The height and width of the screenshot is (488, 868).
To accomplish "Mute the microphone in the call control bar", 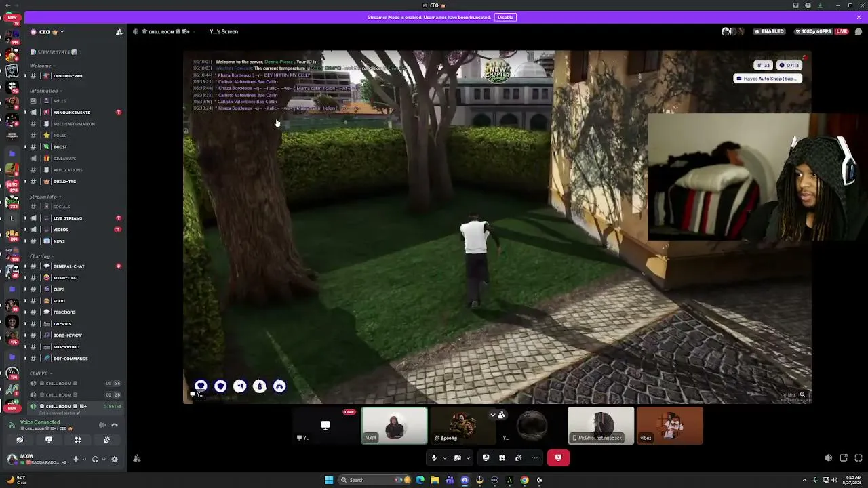I will pyautogui.click(x=434, y=458).
